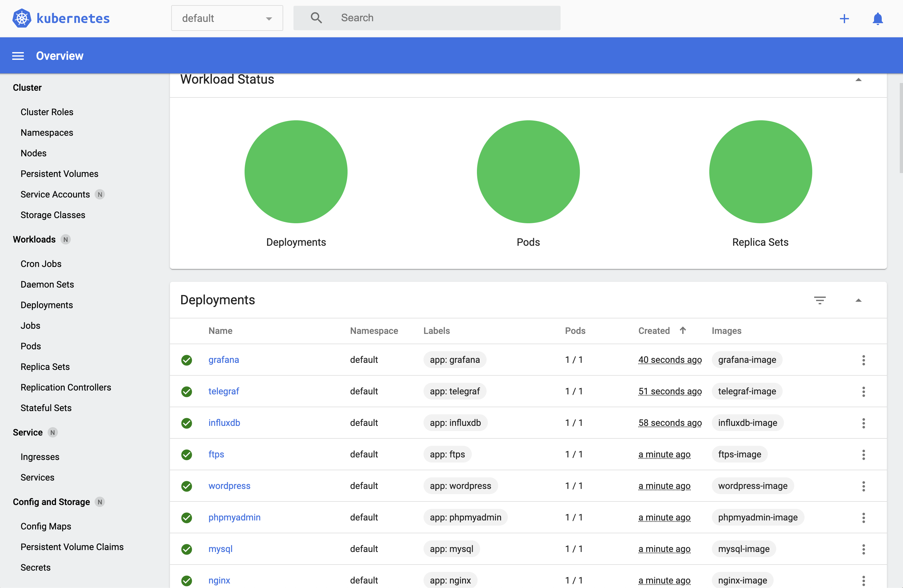Click green status check for wordpress
This screenshot has width=903, height=588.
186,486
